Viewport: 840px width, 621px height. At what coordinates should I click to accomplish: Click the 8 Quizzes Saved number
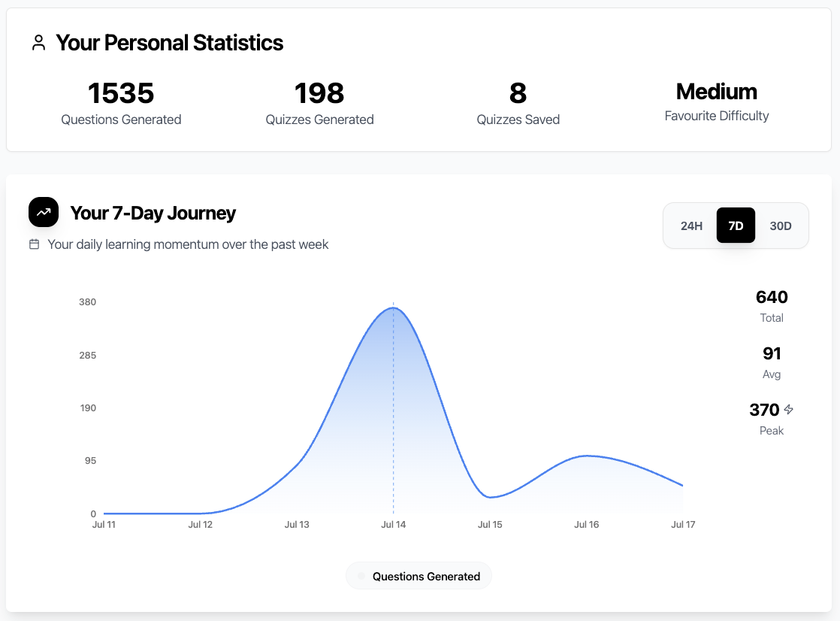[x=518, y=93]
